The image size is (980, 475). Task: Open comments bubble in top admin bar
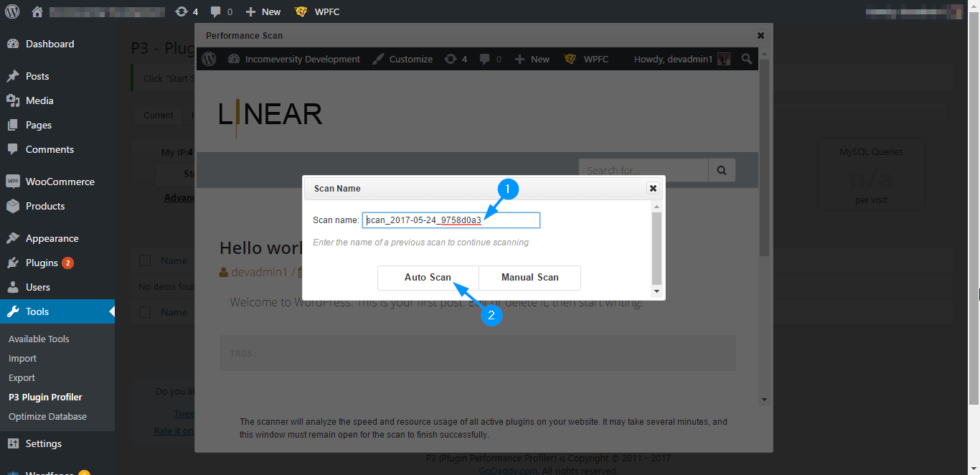[222, 11]
